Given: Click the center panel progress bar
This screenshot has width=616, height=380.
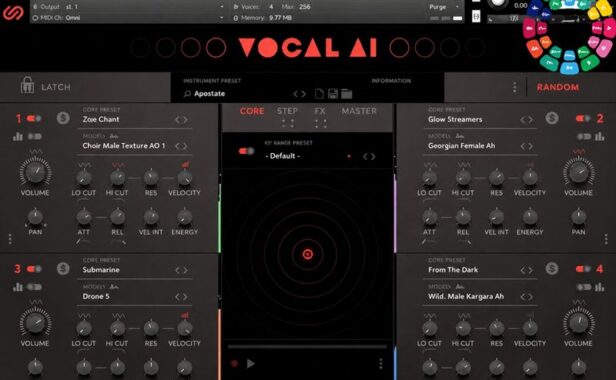Looking at the screenshot, I should coord(307,347).
